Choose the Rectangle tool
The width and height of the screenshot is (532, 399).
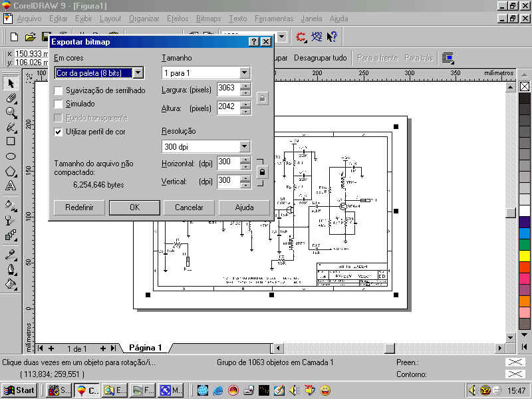pos(11,141)
